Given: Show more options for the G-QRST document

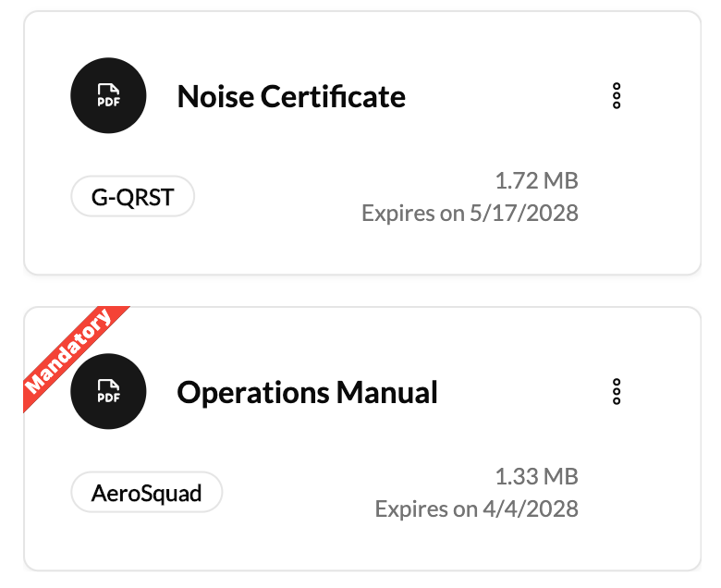Looking at the screenshot, I should (617, 96).
